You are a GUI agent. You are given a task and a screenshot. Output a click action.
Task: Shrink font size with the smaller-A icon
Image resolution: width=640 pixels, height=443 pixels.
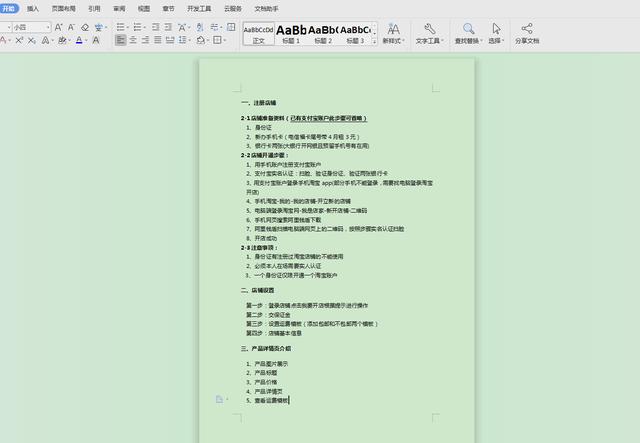(x=71, y=27)
